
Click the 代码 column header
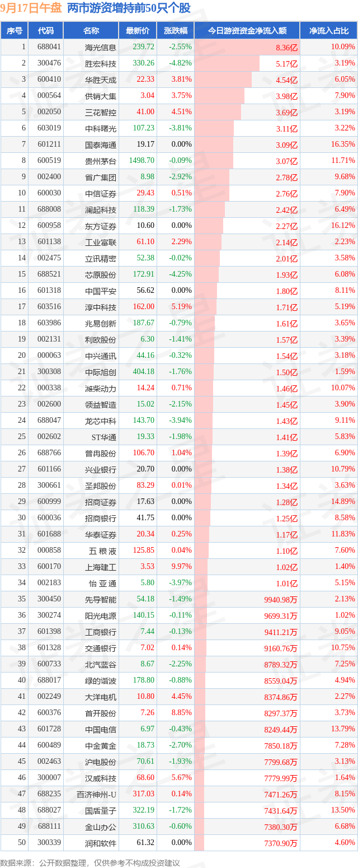46,31
